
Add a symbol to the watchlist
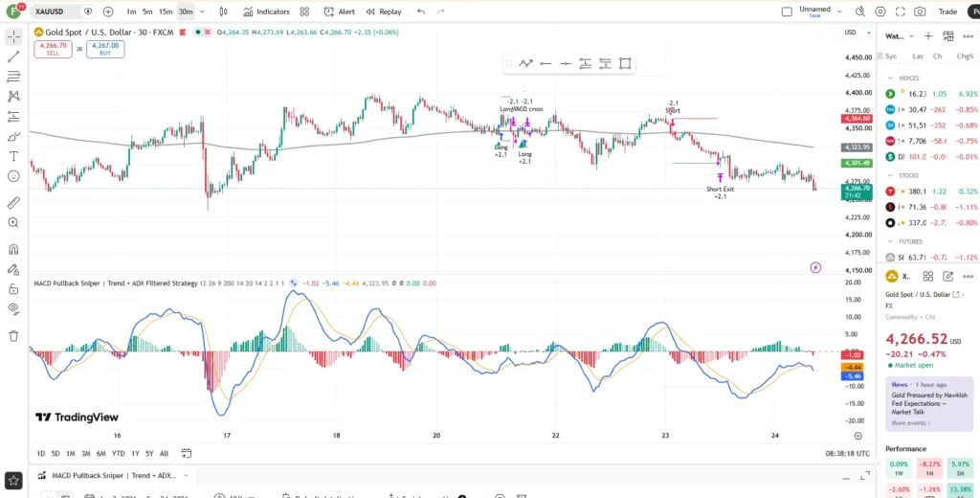(928, 36)
